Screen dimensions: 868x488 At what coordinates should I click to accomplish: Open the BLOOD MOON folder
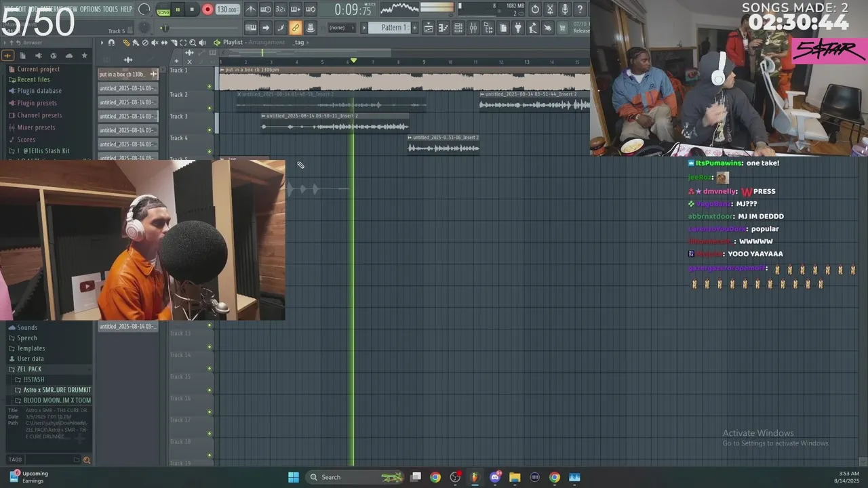pyautogui.click(x=57, y=401)
